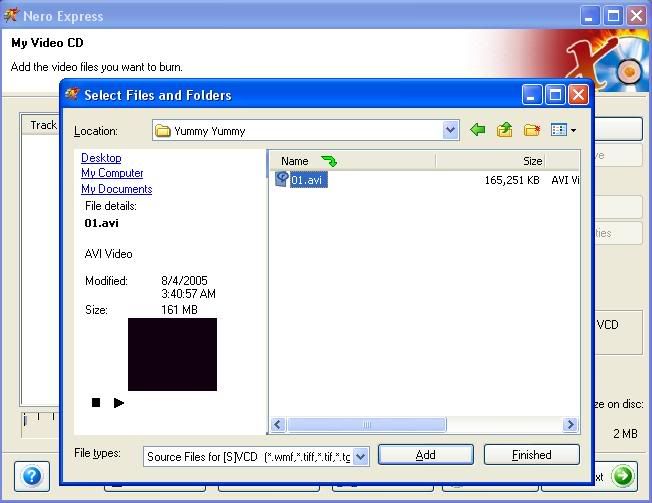
Task: Expand the Location dropdown
Action: click(x=450, y=131)
